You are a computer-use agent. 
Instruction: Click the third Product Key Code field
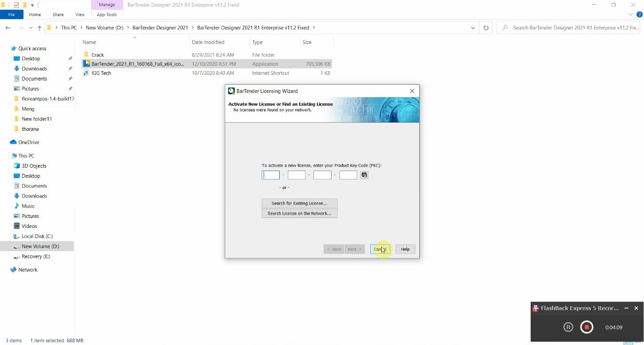pyautogui.click(x=322, y=175)
